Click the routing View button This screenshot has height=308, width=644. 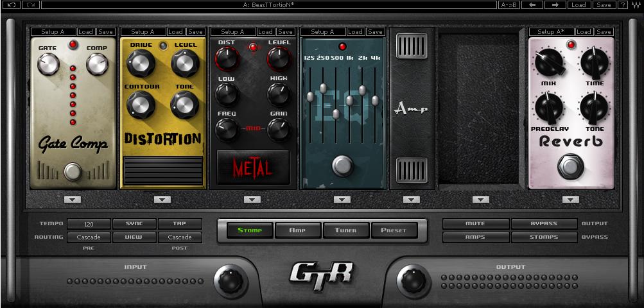click(x=134, y=237)
